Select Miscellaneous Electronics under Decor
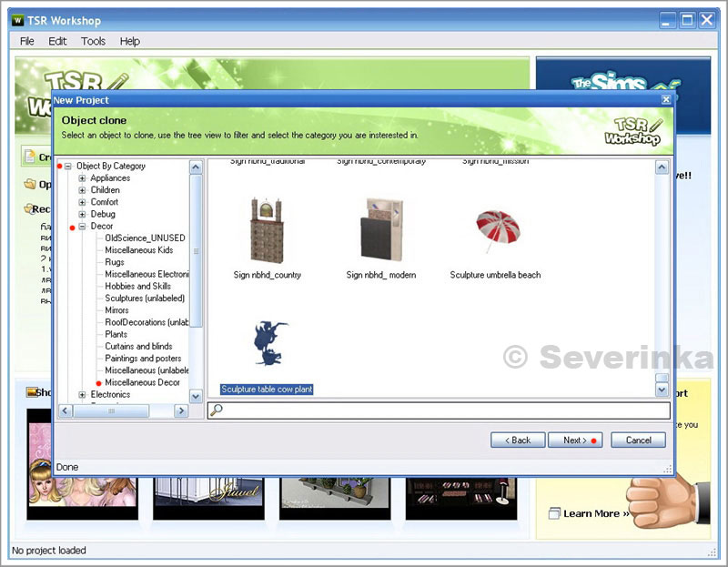 pyautogui.click(x=147, y=275)
